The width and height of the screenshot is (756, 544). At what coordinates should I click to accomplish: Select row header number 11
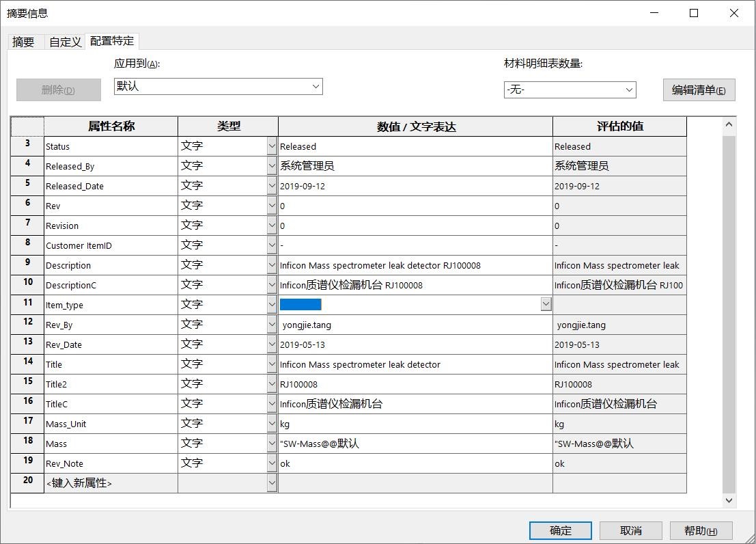(27, 305)
